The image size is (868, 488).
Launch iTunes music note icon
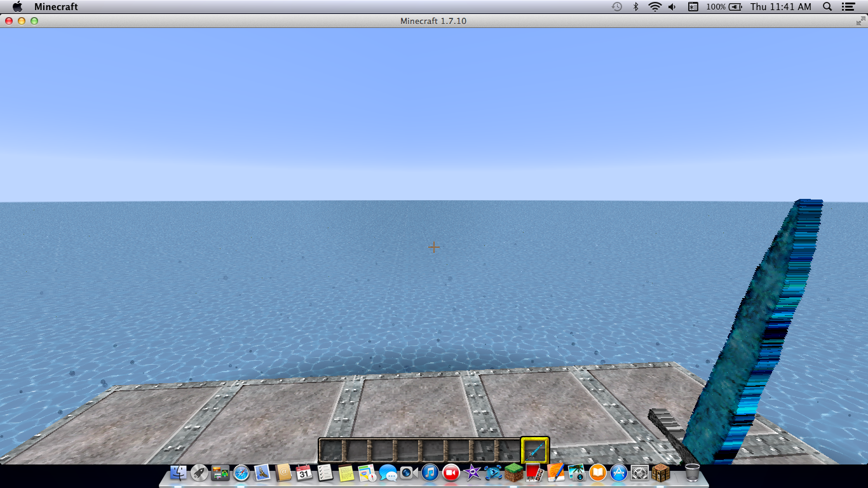coord(430,473)
